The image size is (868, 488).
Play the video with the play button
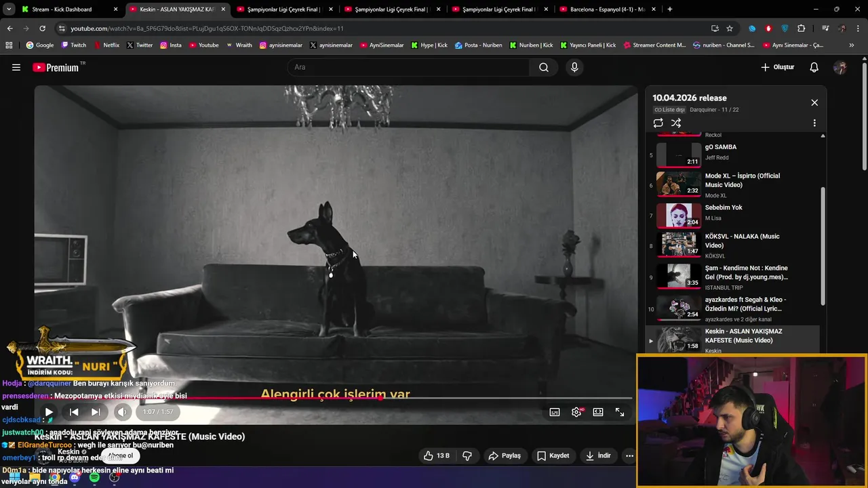[x=49, y=412]
